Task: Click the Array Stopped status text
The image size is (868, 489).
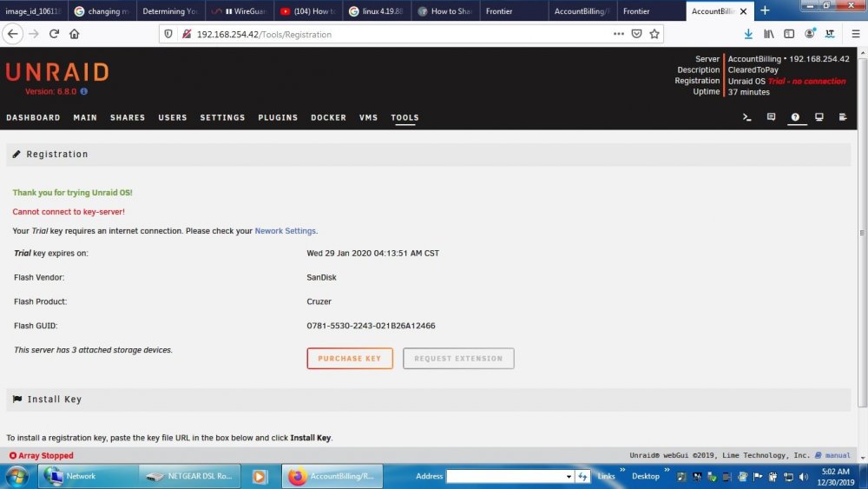Action: [46, 455]
